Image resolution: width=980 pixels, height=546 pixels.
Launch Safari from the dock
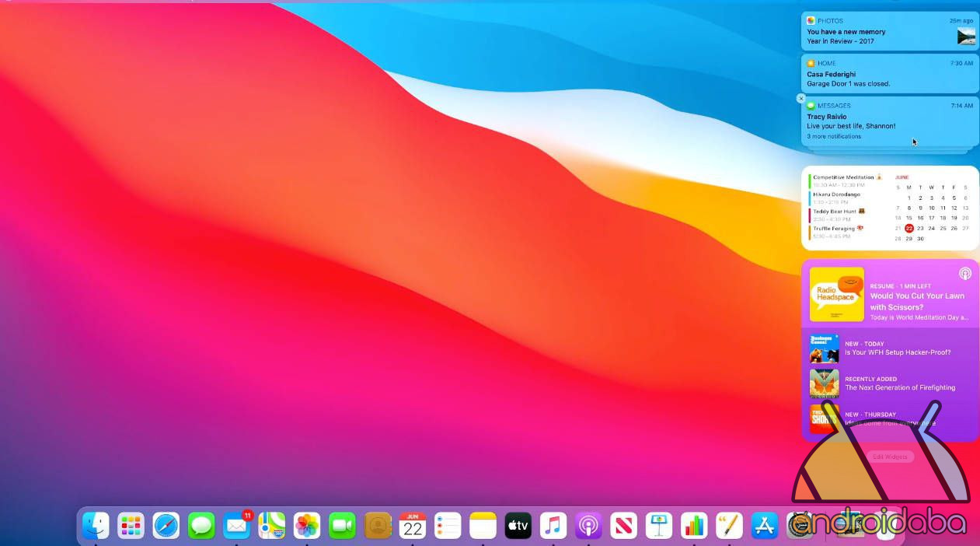pyautogui.click(x=166, y=526)
